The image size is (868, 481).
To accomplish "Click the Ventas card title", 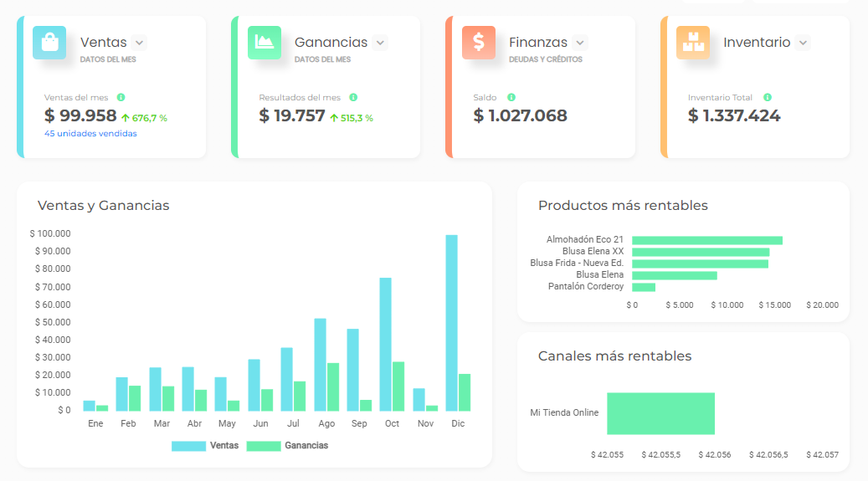I will [104, 43].
